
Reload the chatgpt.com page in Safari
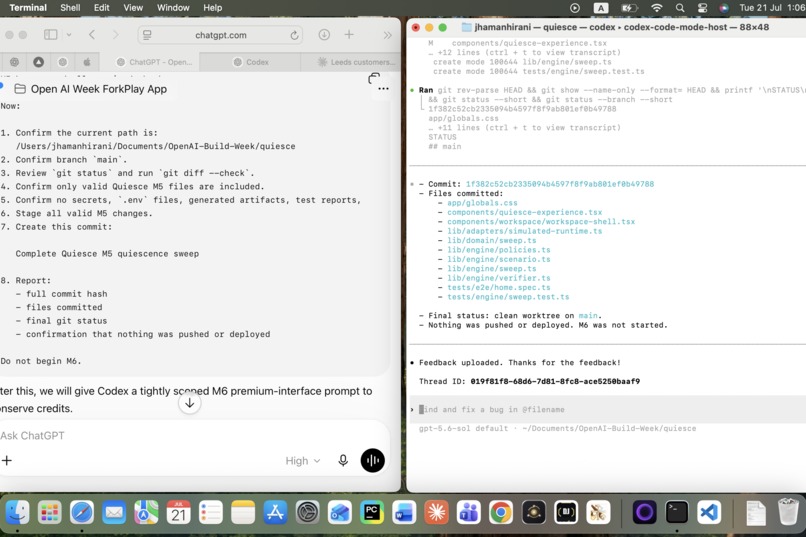[x=294, y=35]
